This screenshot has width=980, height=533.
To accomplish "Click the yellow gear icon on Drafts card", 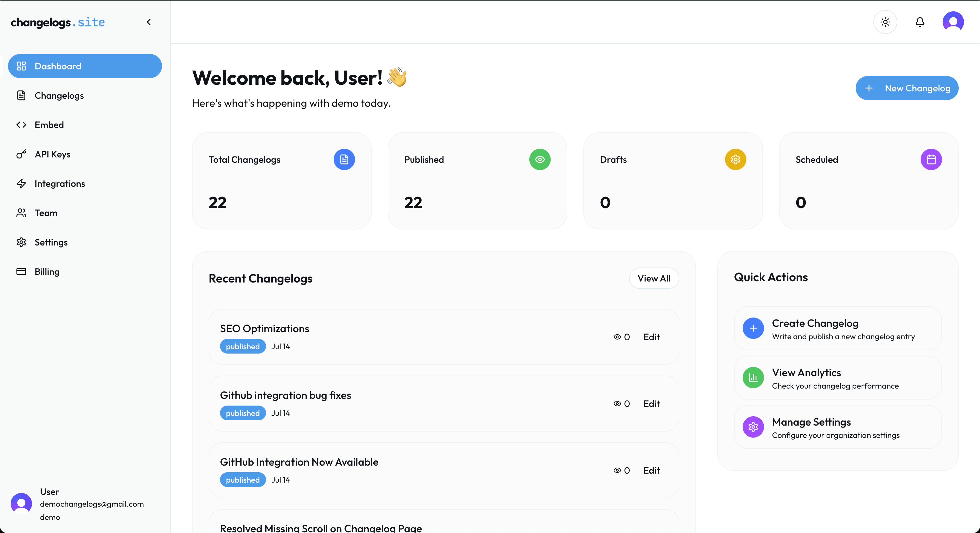I will click(x=735, y=159).
